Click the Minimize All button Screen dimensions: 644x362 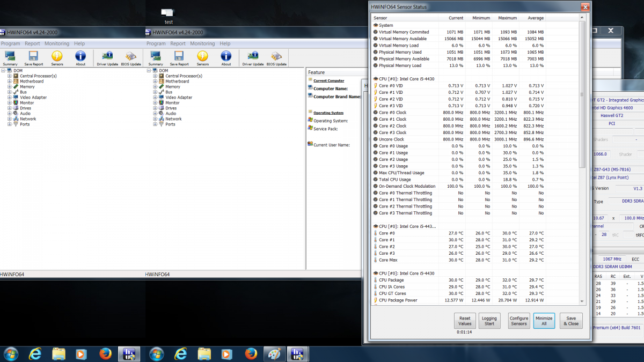point(544,321)
